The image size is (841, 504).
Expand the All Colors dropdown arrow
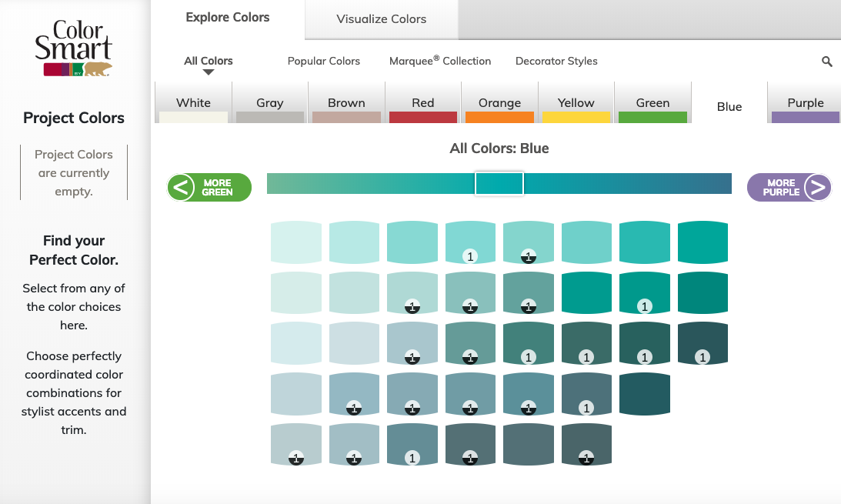click(x=209, y=72)
